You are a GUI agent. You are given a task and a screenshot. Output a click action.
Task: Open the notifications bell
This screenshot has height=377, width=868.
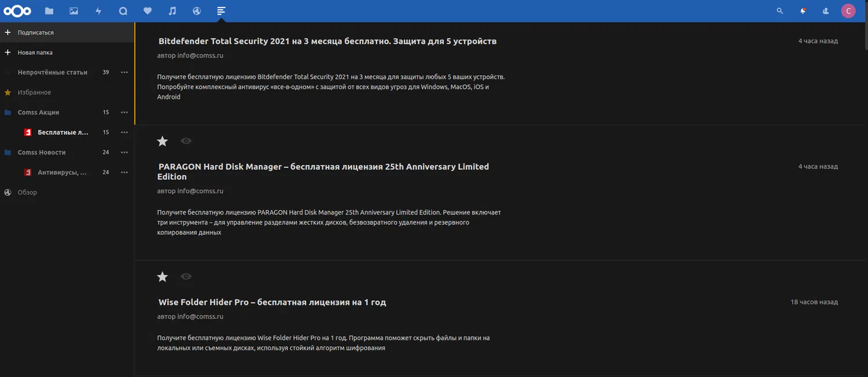803,11
